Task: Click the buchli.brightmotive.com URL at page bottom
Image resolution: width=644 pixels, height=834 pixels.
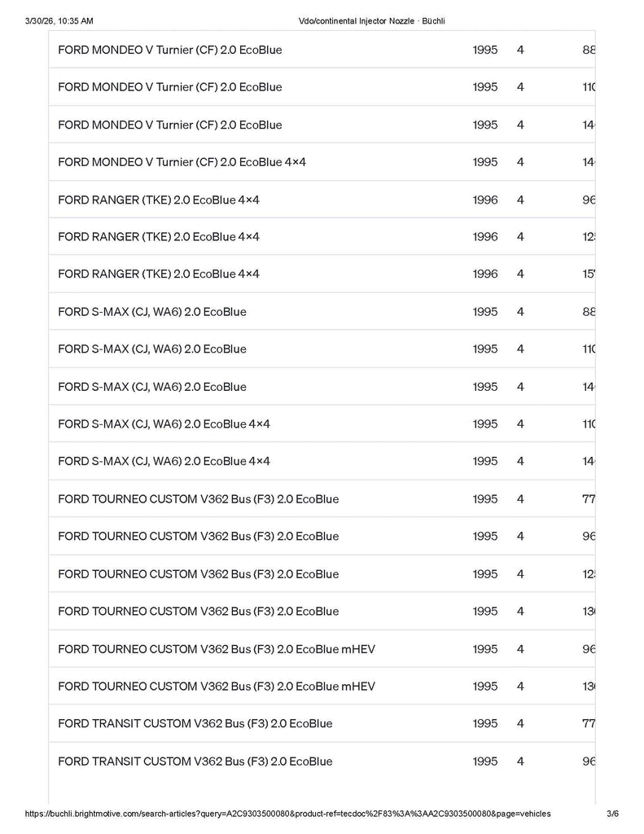Action: 287,814
